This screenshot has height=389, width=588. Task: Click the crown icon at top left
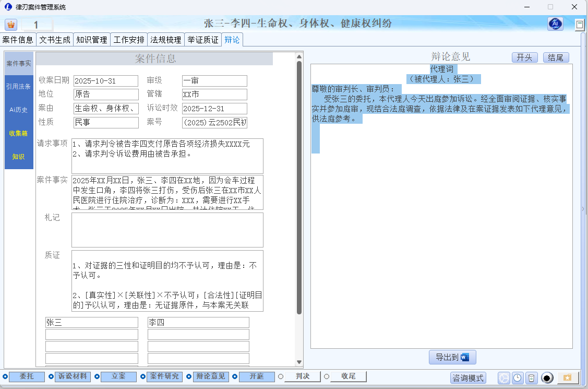pyautogui.click(x=11, y=25)
